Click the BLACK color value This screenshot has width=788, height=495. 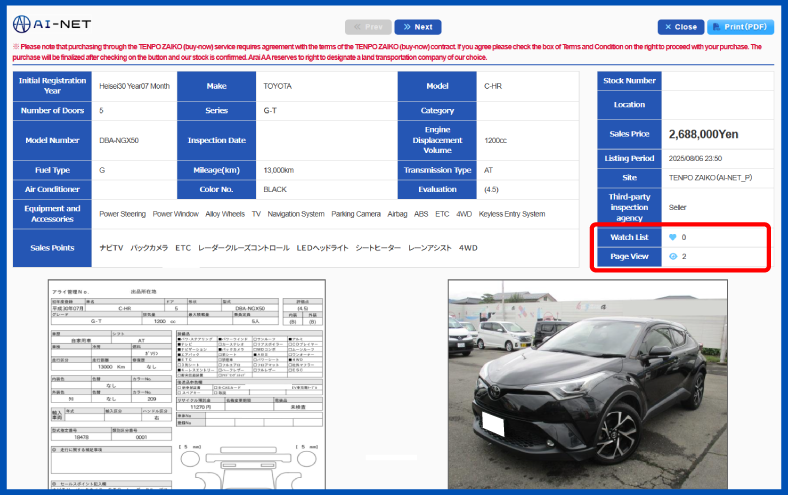275,189
